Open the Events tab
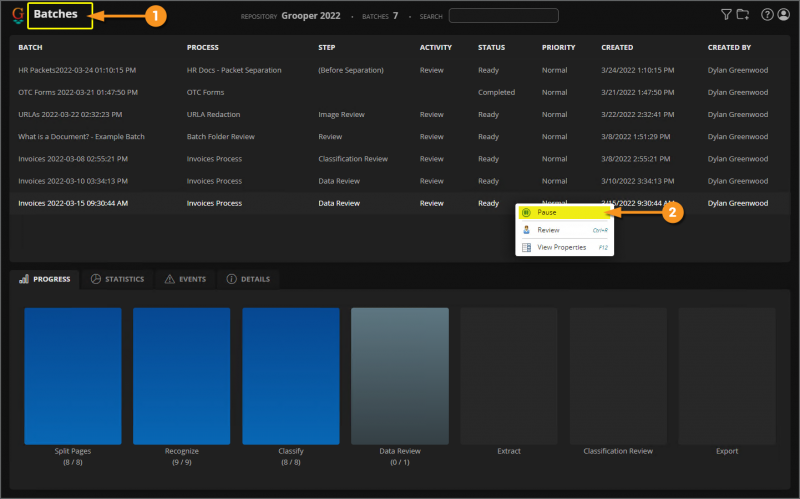Screen dimensions: 800x499 (x=184, y=279)
